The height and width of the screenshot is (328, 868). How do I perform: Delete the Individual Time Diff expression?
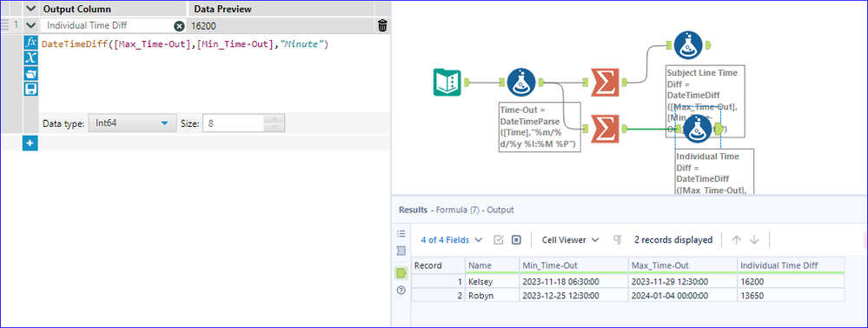382,25
